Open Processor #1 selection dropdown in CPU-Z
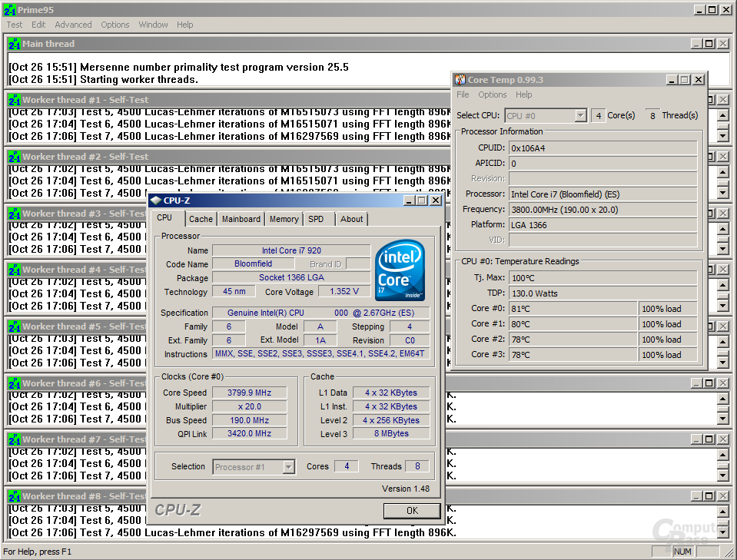 point(289,467)
